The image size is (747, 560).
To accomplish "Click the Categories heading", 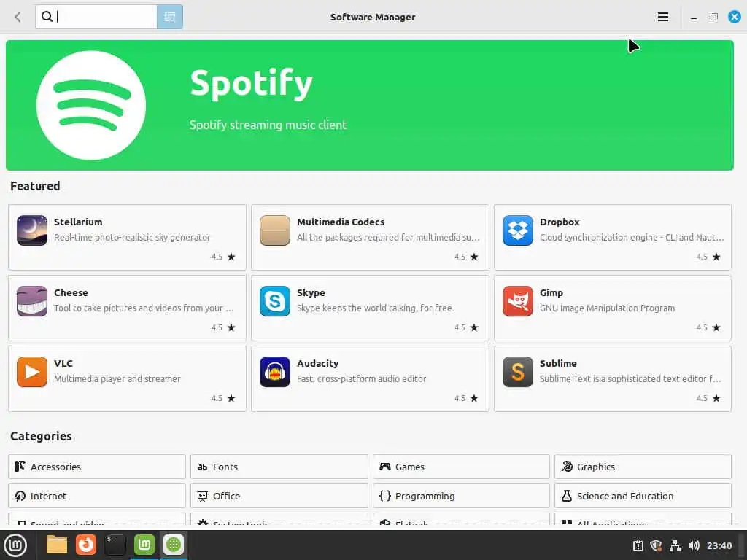I will coord(41,436).
